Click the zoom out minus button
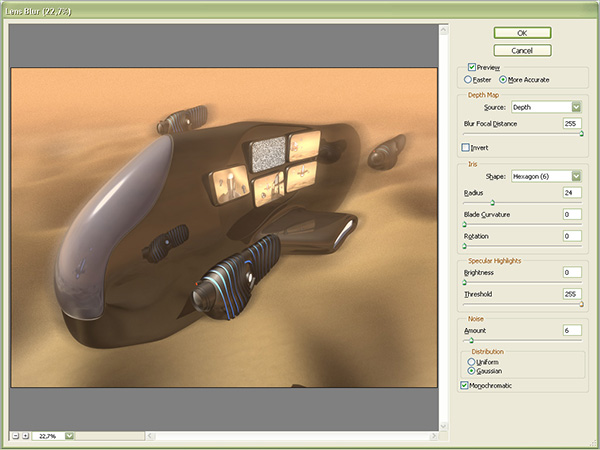 tap(15, 436)
